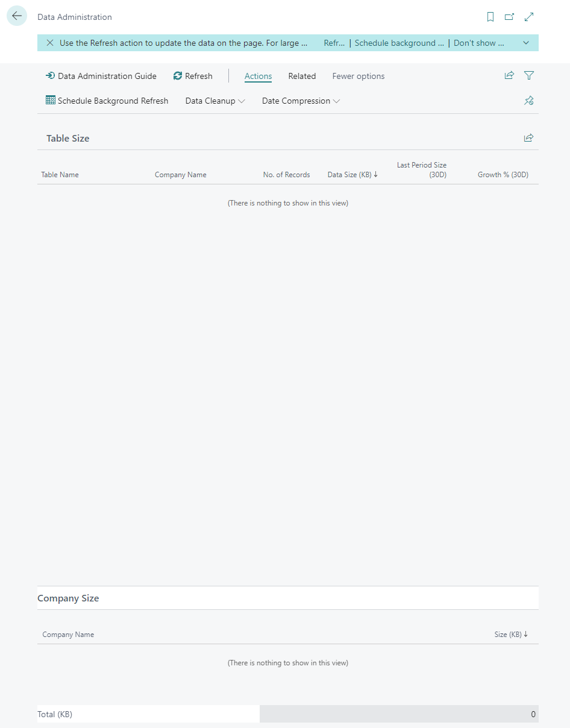Sort by No. of Records column
This screenshot has height=728, width=570.
(287, 175)
